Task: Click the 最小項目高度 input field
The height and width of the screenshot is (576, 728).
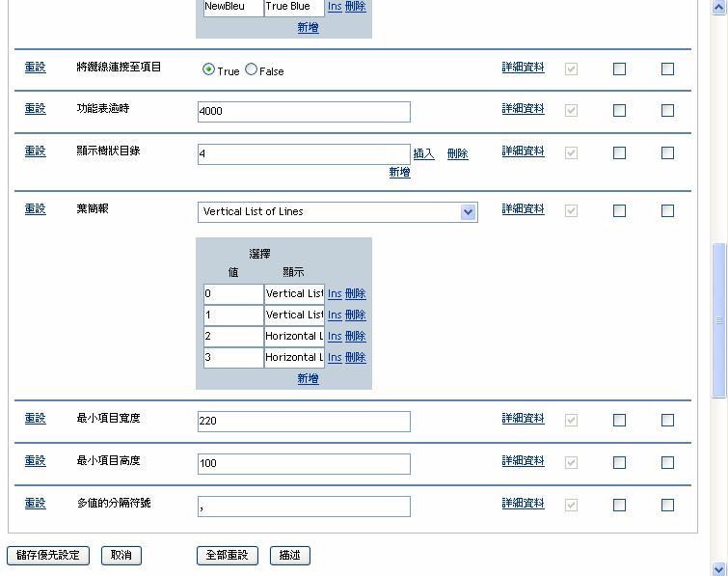Action: point(304,464)
